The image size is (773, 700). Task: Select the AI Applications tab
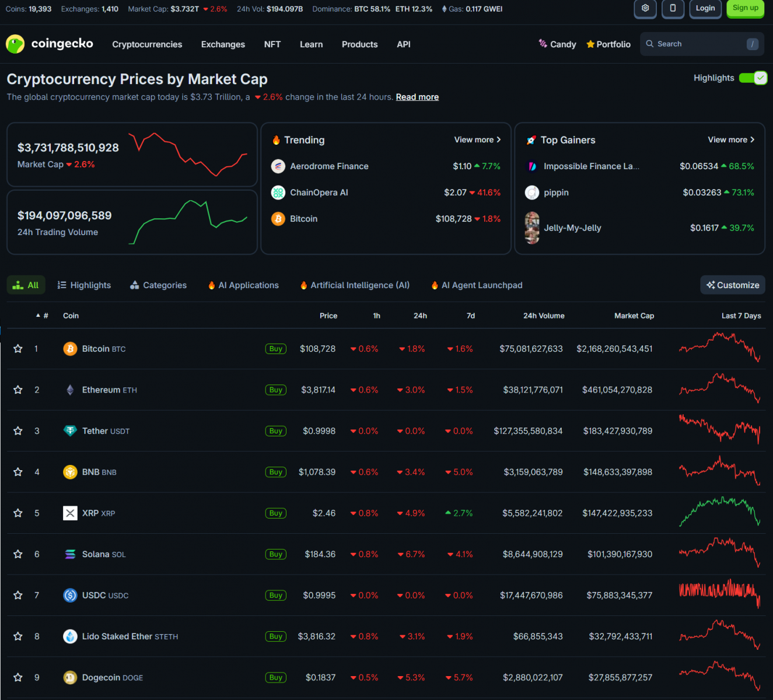coord(243,285)
